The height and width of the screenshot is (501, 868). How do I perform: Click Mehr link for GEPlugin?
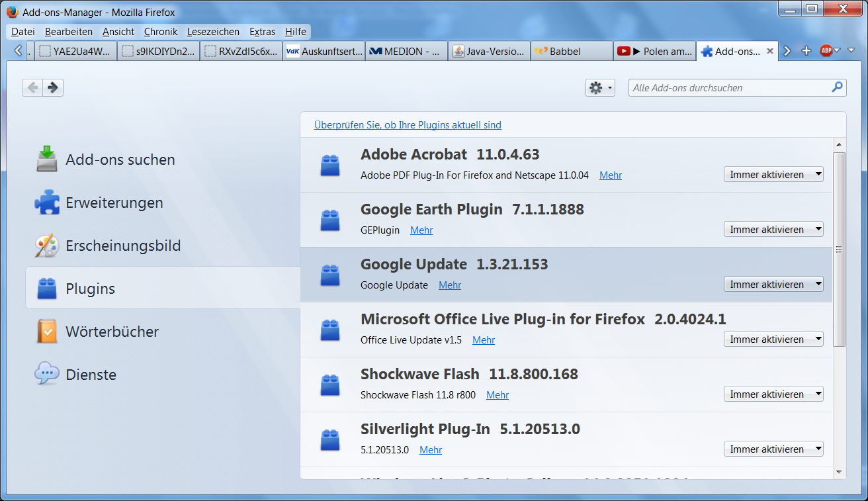pos(421,230)
